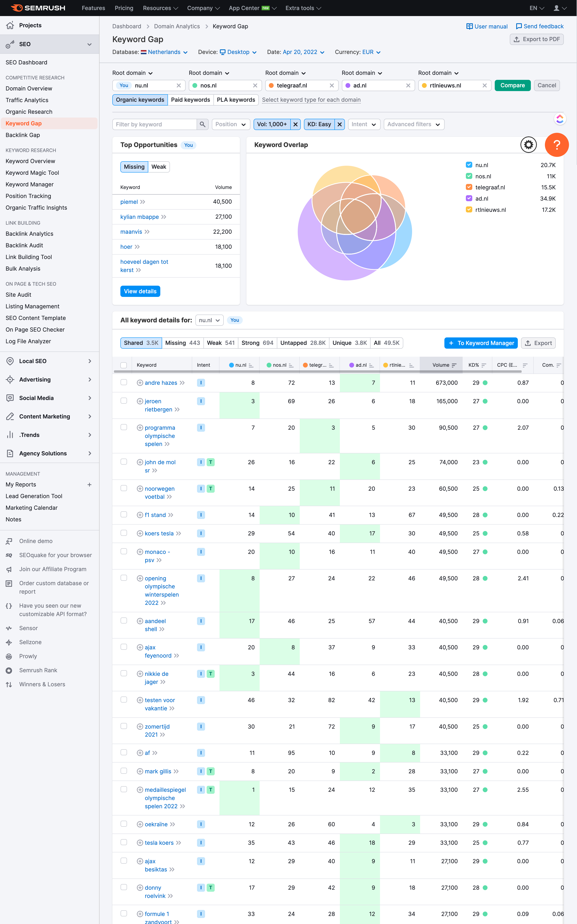Viewport: 577px width, 924px height.
Task: Add koers tesla keyword plus icon
Action: click(x=140, y=533)
